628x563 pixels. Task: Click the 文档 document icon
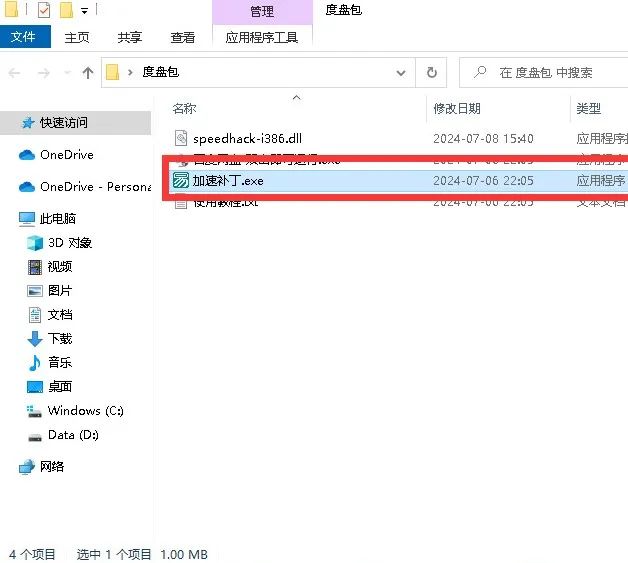pos(35,315)
